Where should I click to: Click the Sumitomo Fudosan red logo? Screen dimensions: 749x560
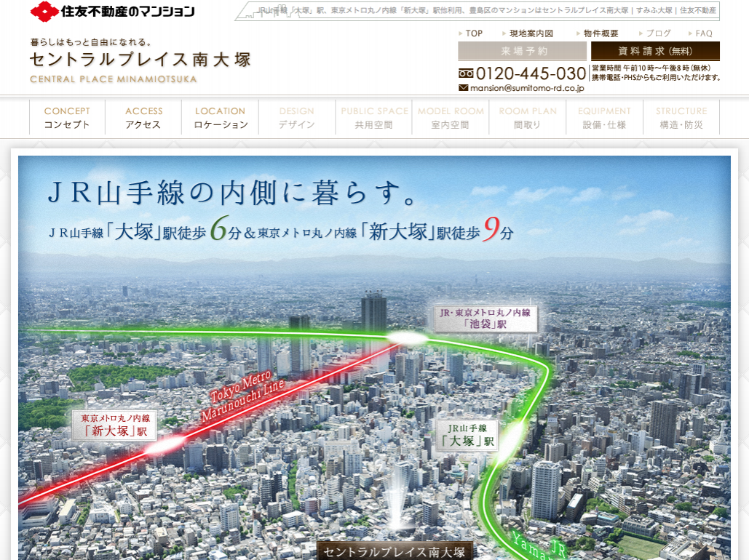[44, 11]
